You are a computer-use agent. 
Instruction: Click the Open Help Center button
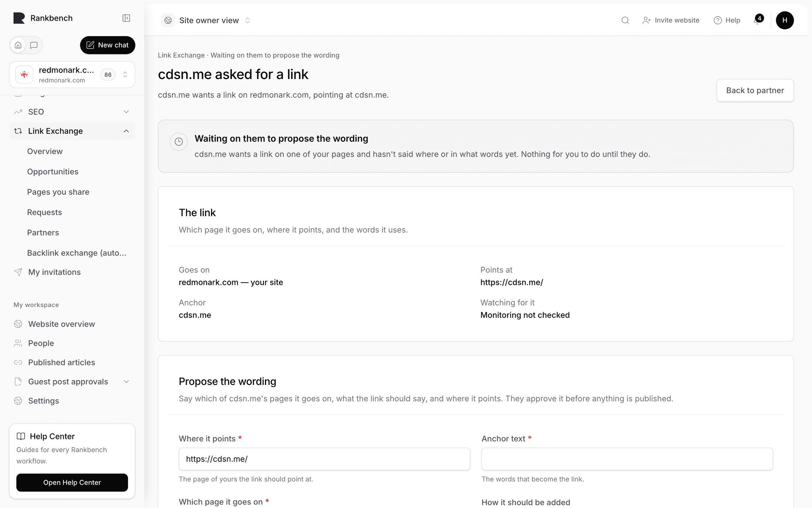point(72,482)
